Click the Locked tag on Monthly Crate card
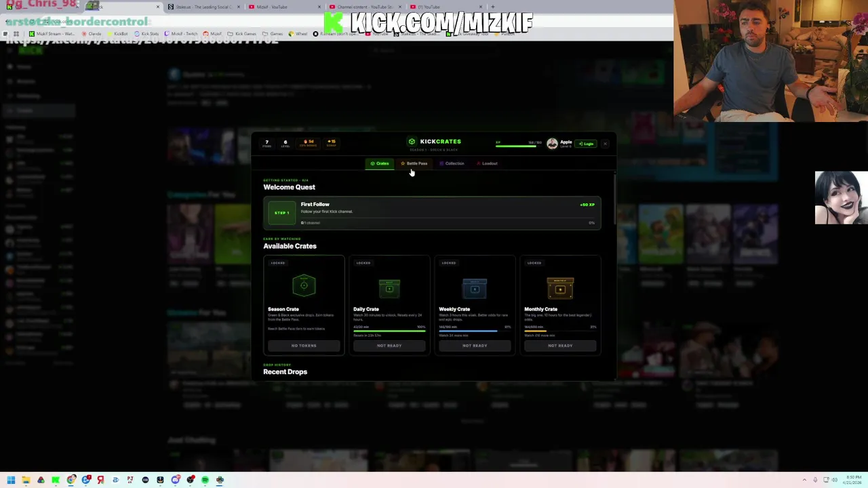This screenshot has height=488, width=868. (x=534, y=263)
